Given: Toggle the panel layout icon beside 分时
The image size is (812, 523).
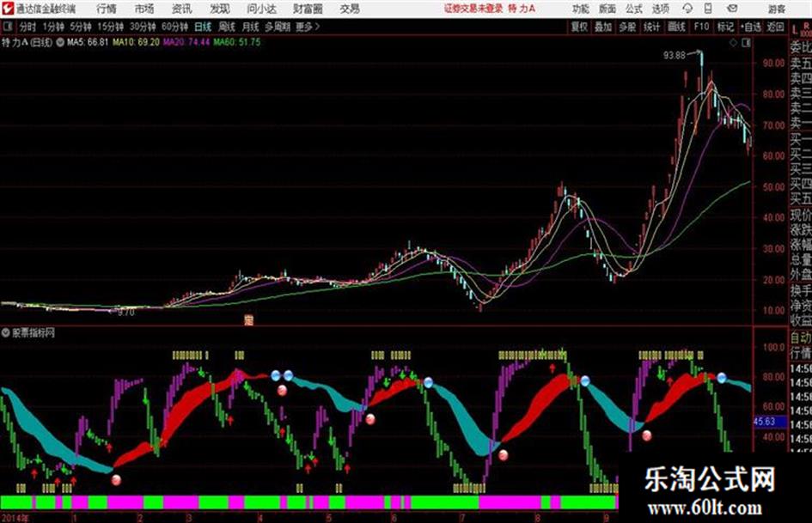Looking at the screenshot, I should (x=7, y=27).
